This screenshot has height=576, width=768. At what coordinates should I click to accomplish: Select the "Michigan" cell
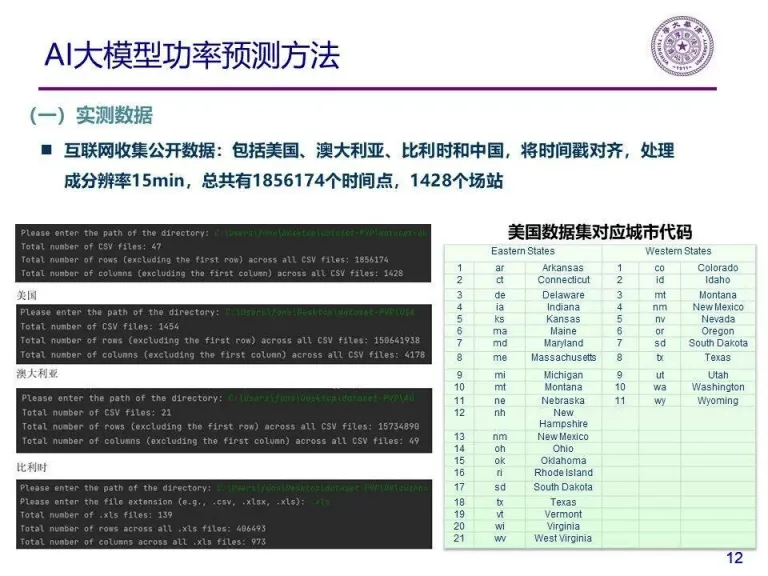[563, 375]
